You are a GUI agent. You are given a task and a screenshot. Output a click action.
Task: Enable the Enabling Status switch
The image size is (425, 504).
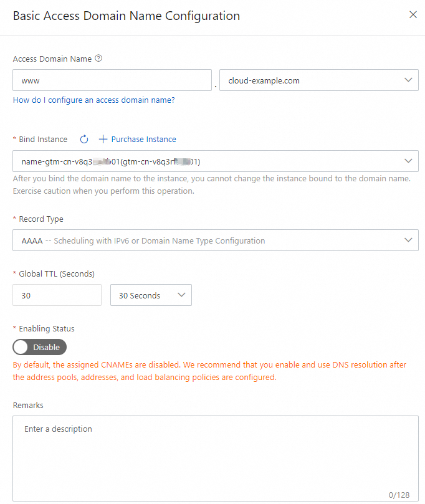tap(39, 347)
